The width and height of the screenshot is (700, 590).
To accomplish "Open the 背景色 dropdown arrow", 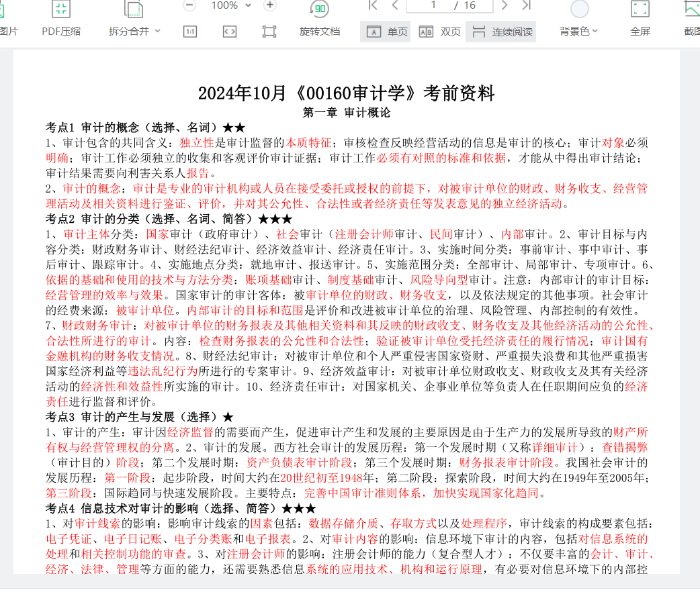I will point(595,32).
